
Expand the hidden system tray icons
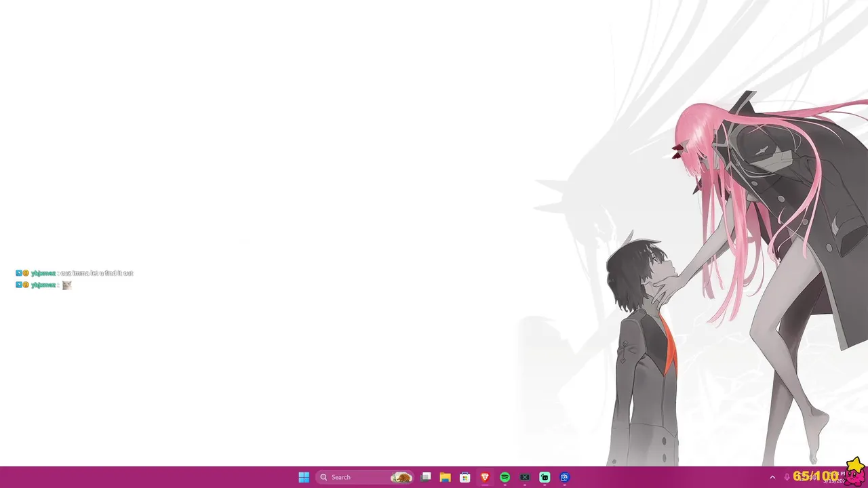coord(772,477)
